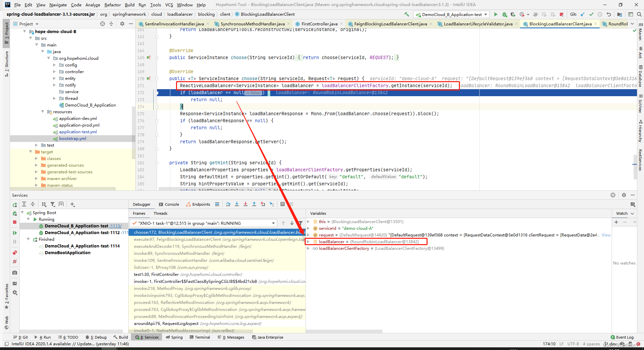This screenshot has height=350, width=644.
Task: Open the Refactor menu
Action: tap(113, 5)
